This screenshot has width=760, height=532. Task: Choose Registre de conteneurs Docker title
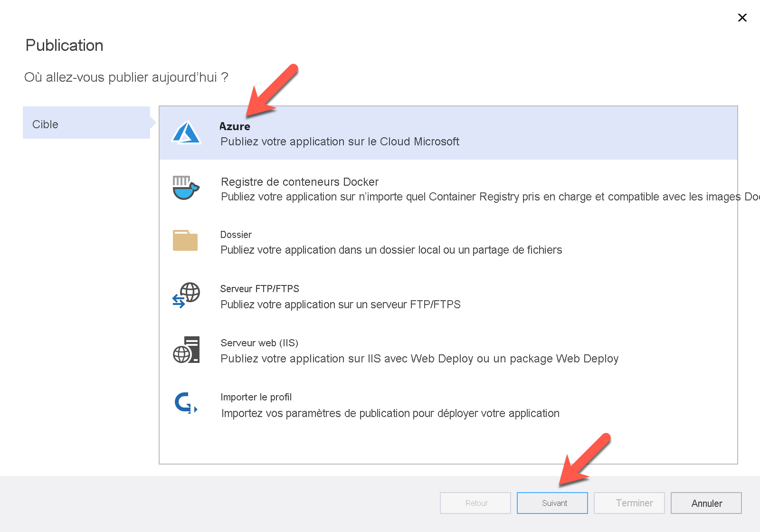pos(300,182)
